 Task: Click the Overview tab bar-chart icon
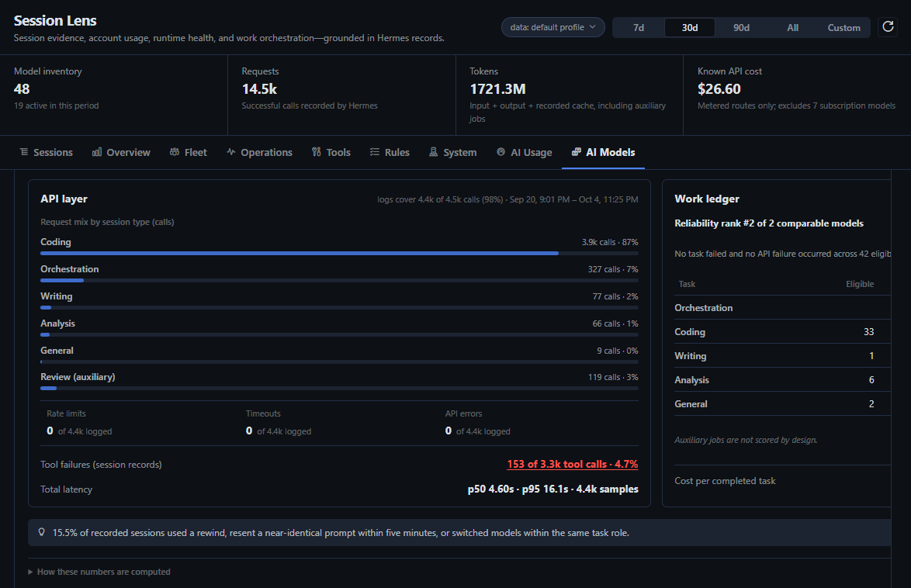(x=97, y=152)
